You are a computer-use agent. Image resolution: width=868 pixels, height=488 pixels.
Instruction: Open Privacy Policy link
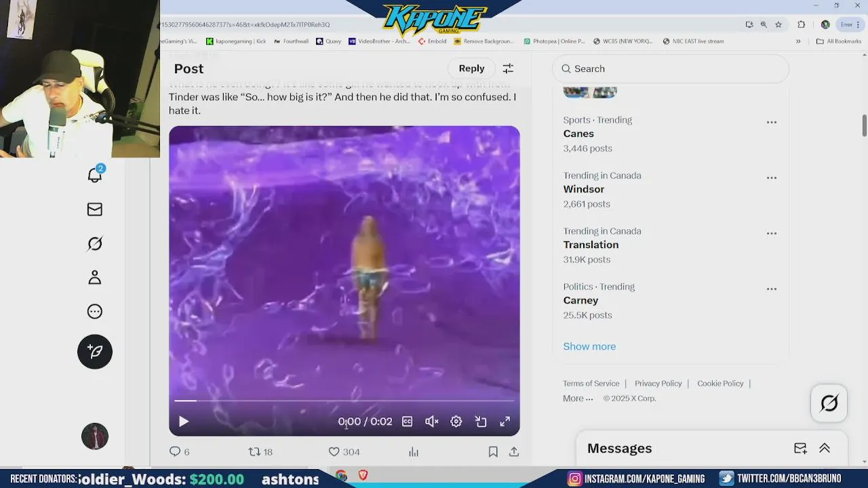pyautogui.click(x=658, y=384)
